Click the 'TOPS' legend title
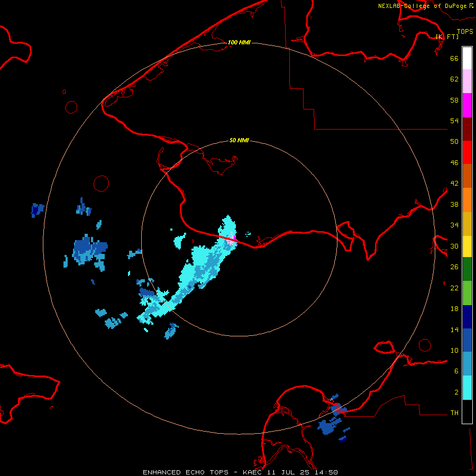 click(465, 32)
